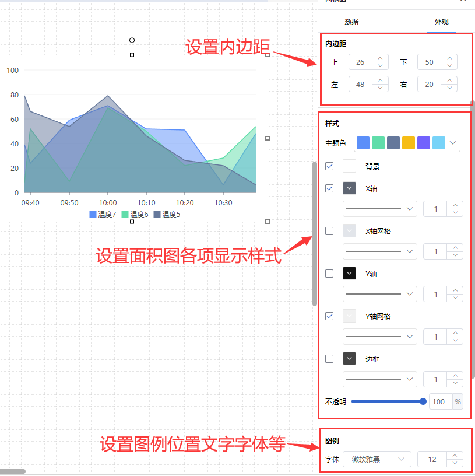
Task: Open the Y轴网格 line style dropdown
Action: (x=380, y=337)
